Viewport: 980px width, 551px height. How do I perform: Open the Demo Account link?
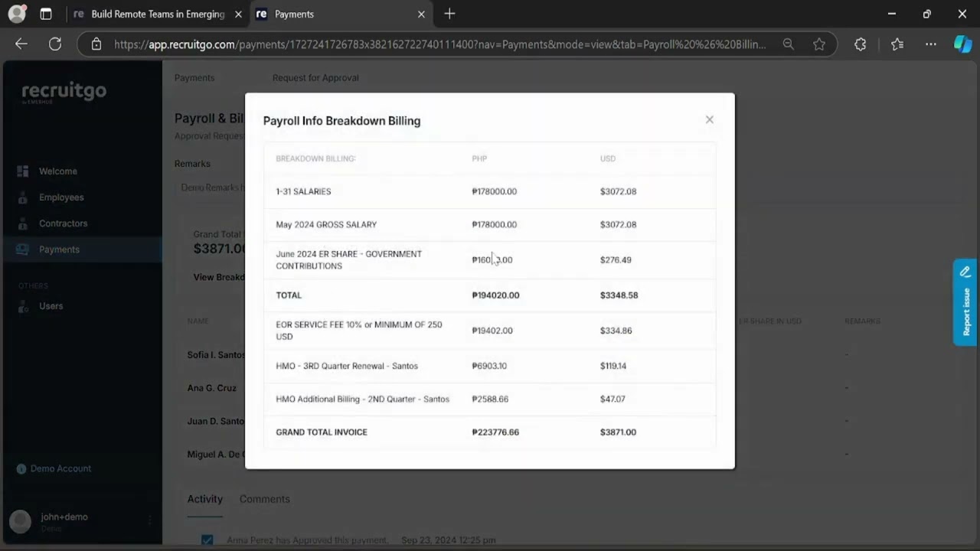pos(60,468)
